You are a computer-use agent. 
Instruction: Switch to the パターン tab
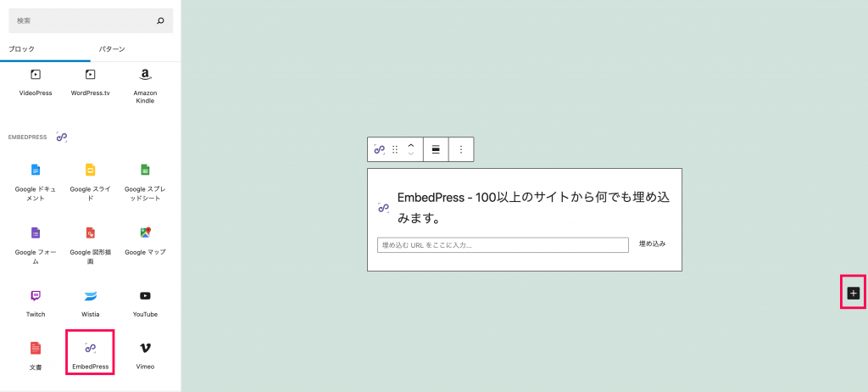coord(112,49)
